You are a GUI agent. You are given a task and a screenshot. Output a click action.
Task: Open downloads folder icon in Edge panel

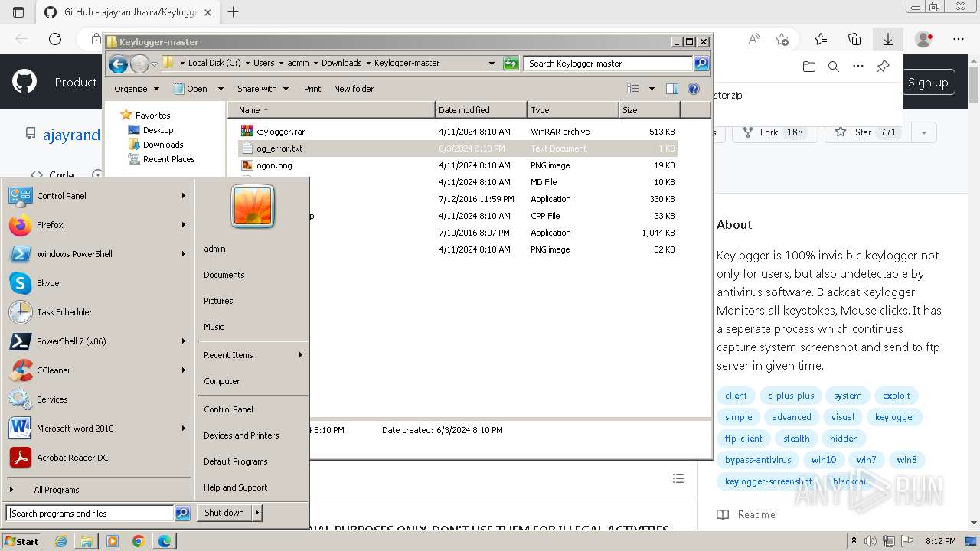809,67
